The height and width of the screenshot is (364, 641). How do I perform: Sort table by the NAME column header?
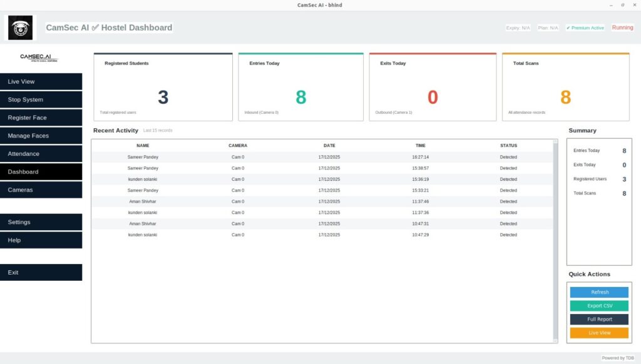pos(143,146)
